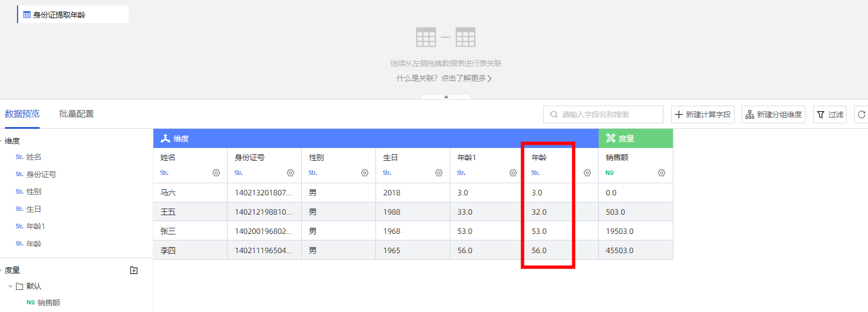Click the 新建分组维度 button

tap(773, 114)
